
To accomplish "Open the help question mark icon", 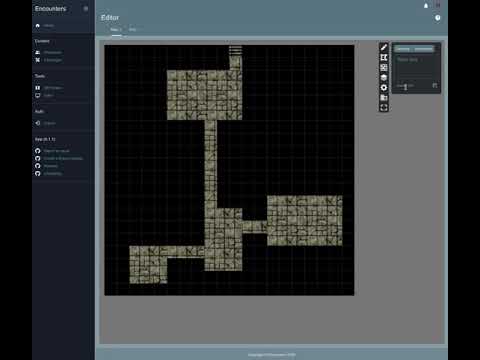I will (x=438, y=18).
